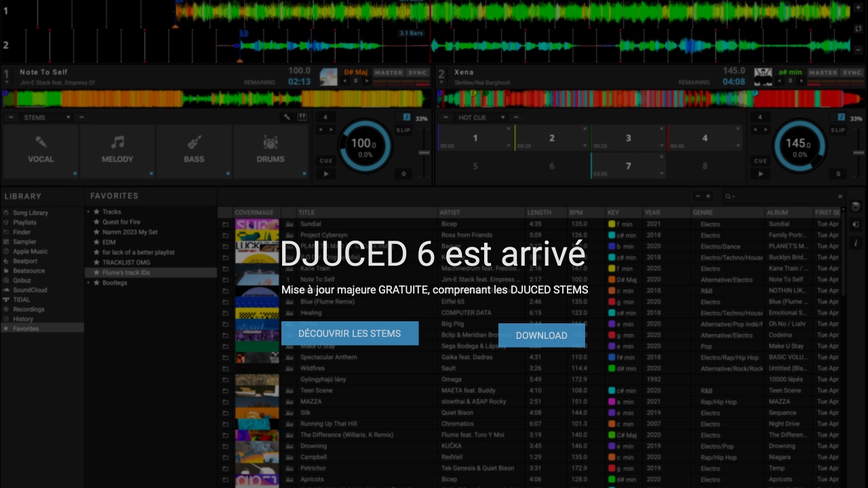868x488 pixels.
Task: Open Beatsource source
Action: pos(28,270)
